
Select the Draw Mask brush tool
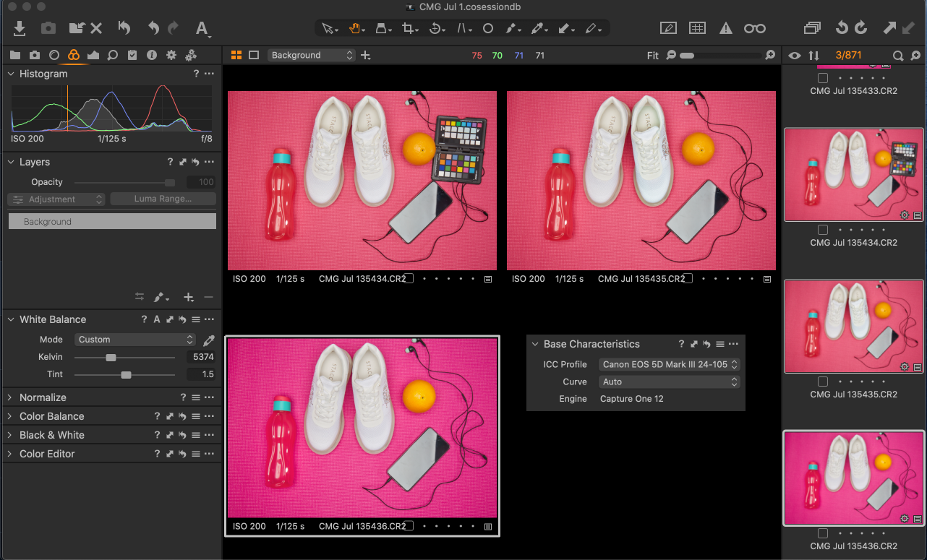point(512,29)
